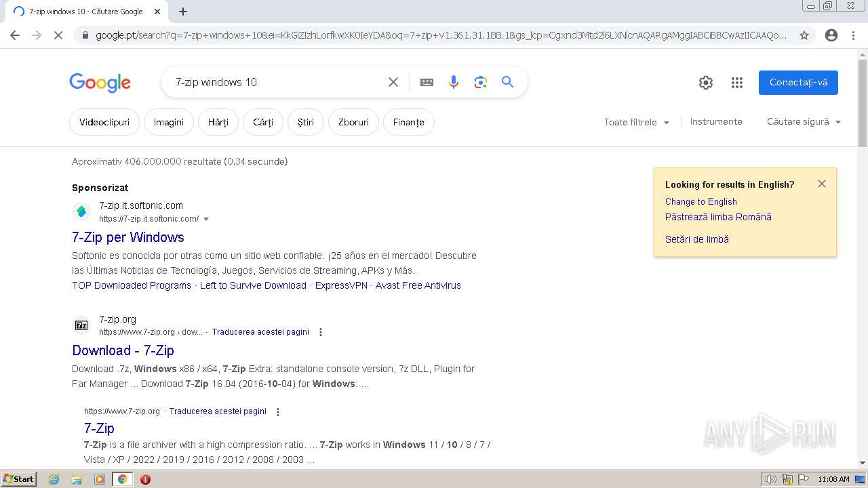Click Păstrează limba Română link

[x=718, y=217]
